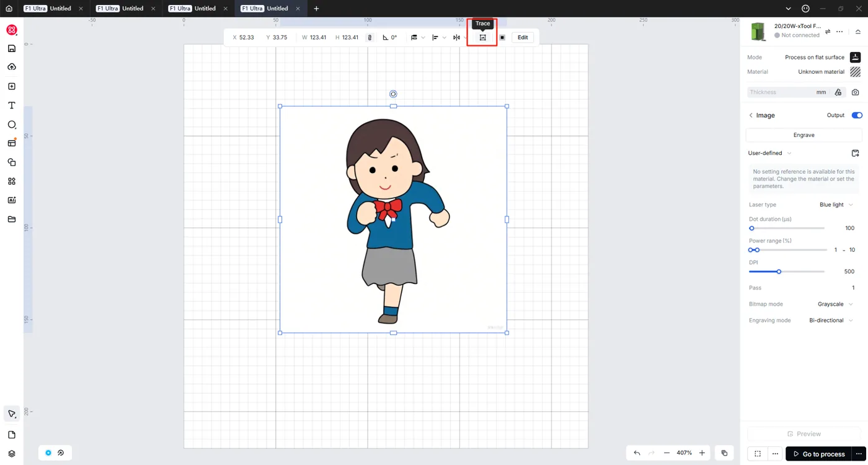Open the canvas page icon
This screenshot has width=868, height=465.
tap(11, 435)
